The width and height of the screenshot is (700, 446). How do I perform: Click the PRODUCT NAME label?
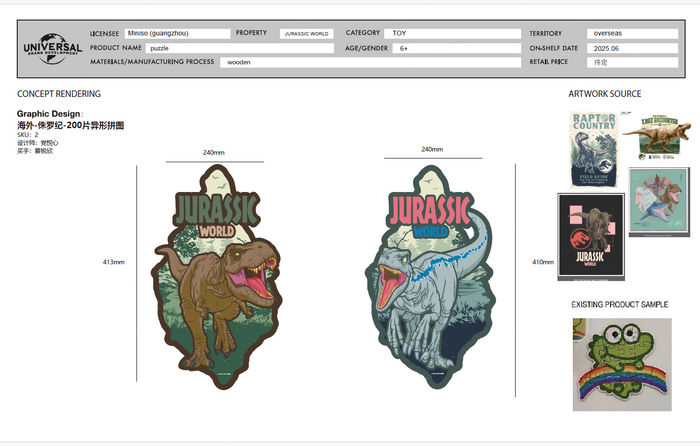(116, 47)
